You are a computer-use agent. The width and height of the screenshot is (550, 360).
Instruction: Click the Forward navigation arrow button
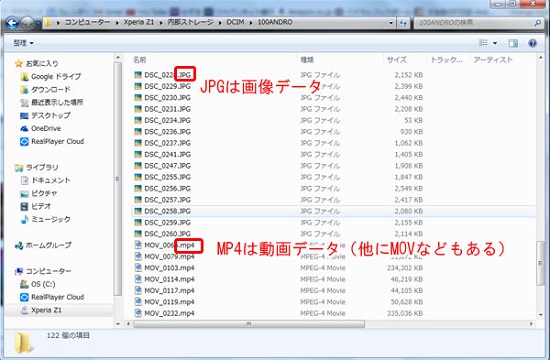click(27, 23)
